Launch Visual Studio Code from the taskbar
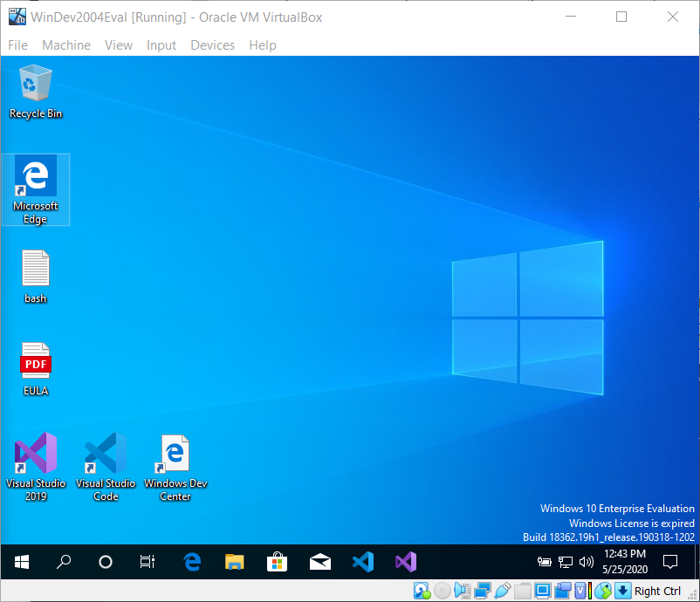 click(x=362, y=562)
